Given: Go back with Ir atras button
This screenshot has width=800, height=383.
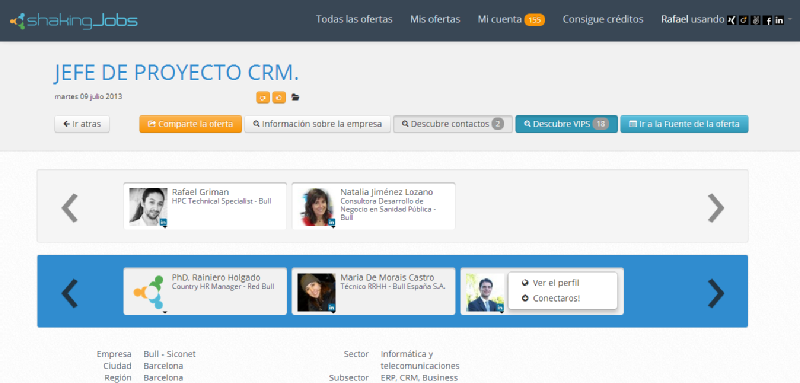Looking at the screenshot, I should coord(82,124).
